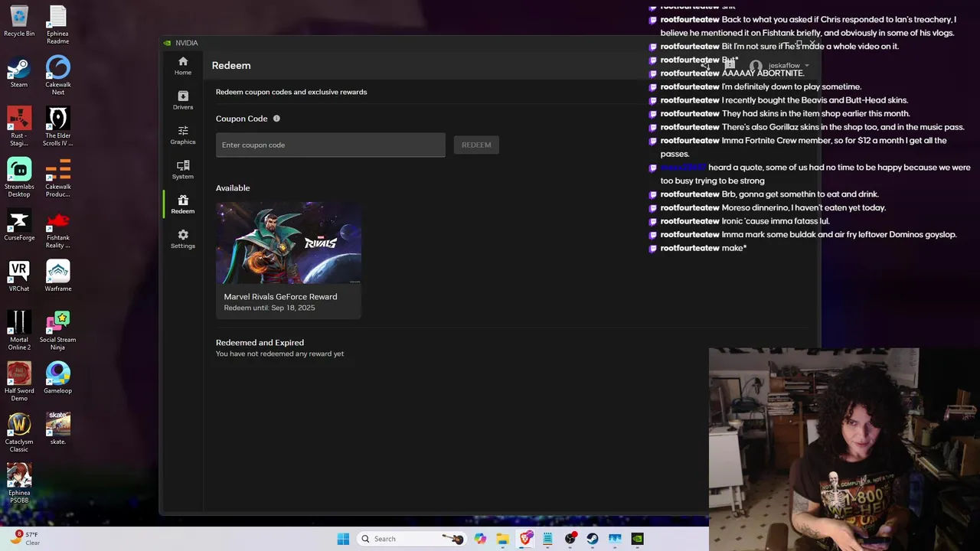Open Notepad from the taskbar
Image resolution: width=980 pixels, height=551 pixels.
click(547, 539)
